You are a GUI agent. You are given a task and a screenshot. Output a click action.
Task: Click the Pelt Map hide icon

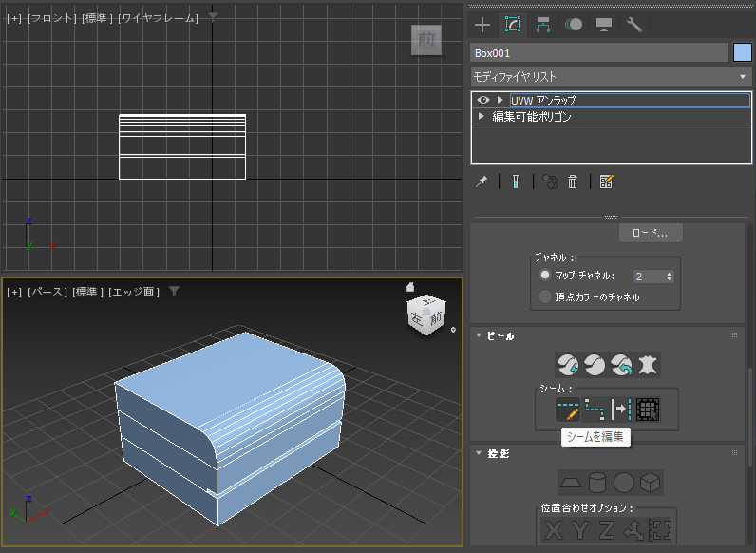648,365
